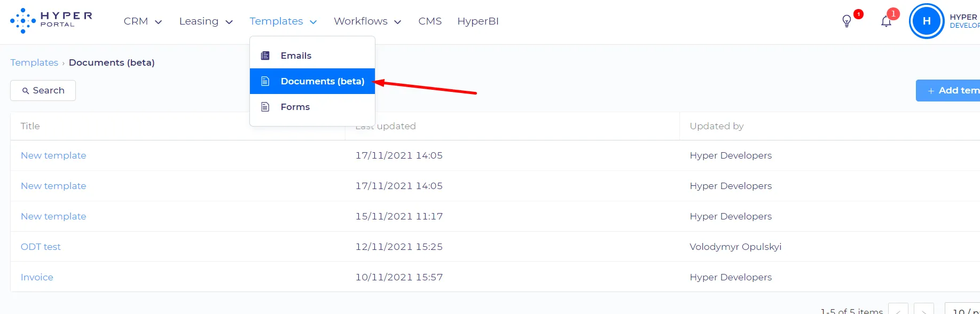The width and height of the screenshot is (980, 314).
Task: Collapse the Templates dropdown menu
Action: coord(283,21)
